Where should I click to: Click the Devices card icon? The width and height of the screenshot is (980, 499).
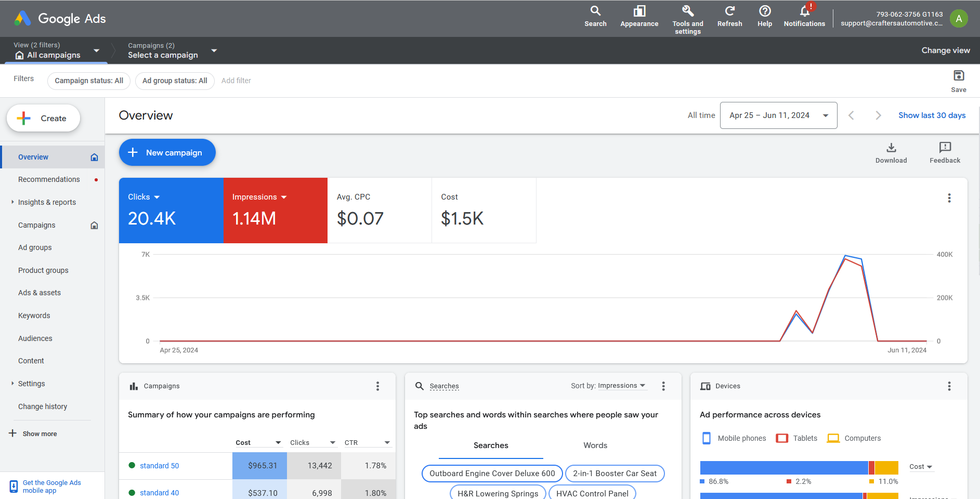(705, 386)
